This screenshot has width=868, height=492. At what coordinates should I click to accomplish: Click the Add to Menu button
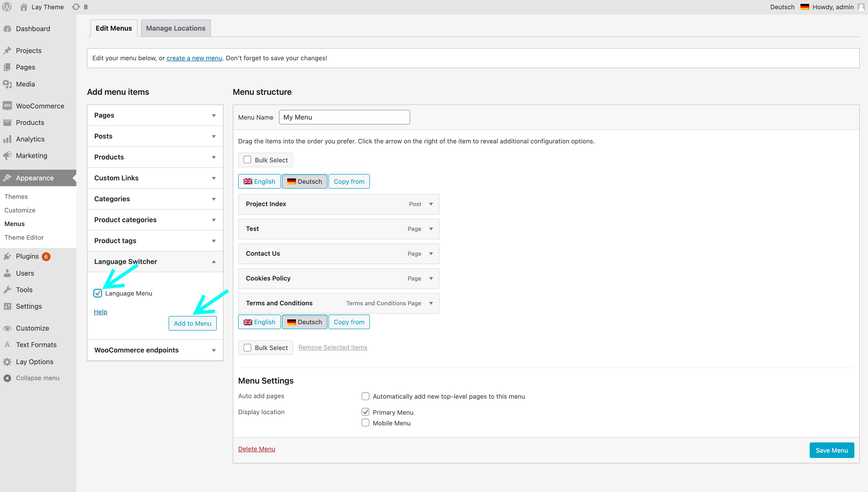point(192,323)
